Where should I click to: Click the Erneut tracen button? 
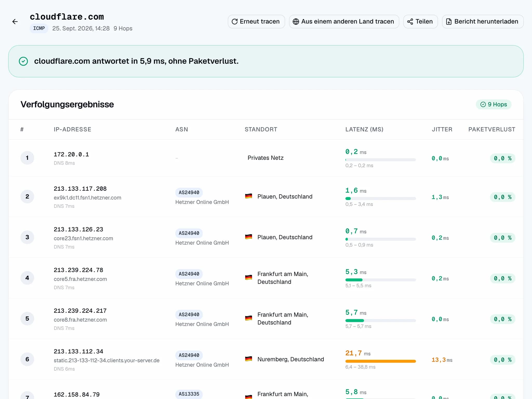(256, 22)
